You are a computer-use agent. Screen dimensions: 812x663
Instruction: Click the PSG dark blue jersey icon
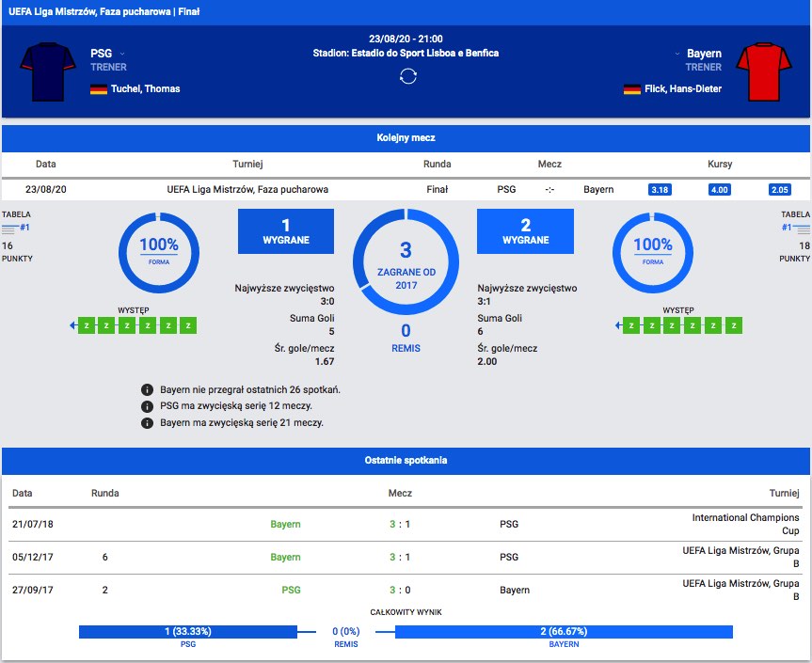coord(46,71)
